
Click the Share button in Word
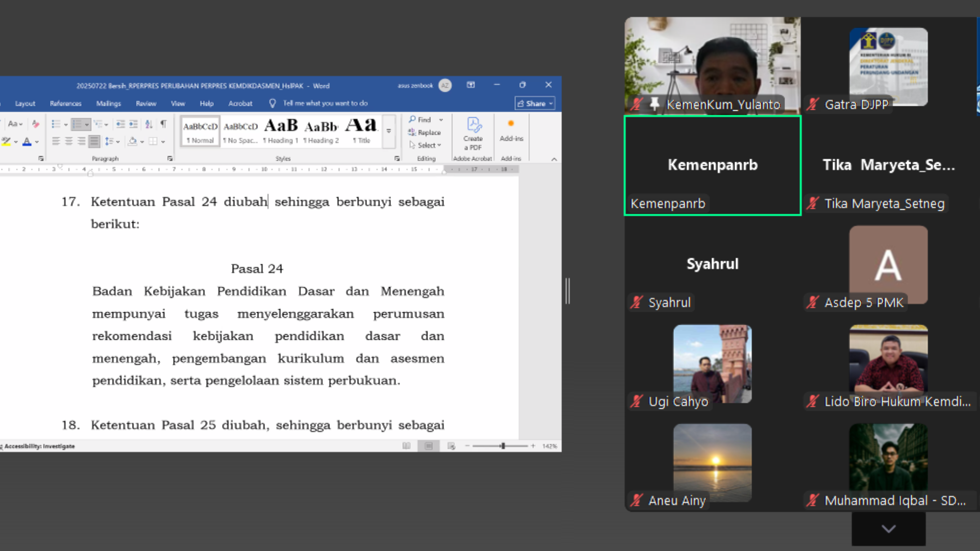(x=535, y=104)
